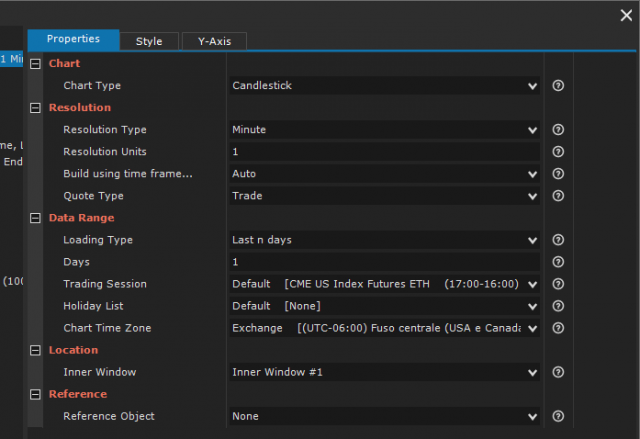Open the Quote Type Trade dropdown
Screen dimensions: 640x439
(x=385, y=196)
